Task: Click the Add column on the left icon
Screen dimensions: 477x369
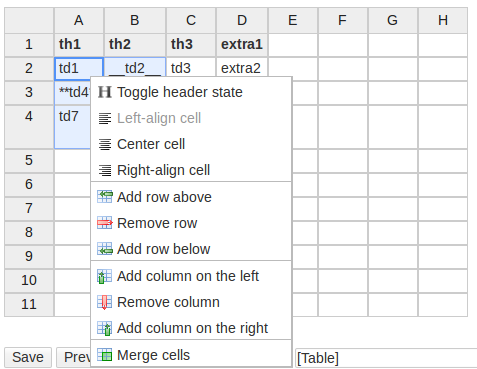Action: (x=105, y=276)
